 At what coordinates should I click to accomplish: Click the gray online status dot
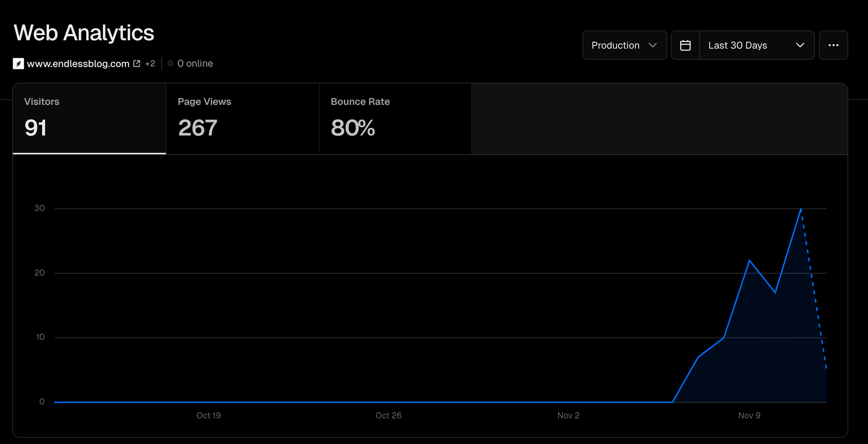coord(171,63)
